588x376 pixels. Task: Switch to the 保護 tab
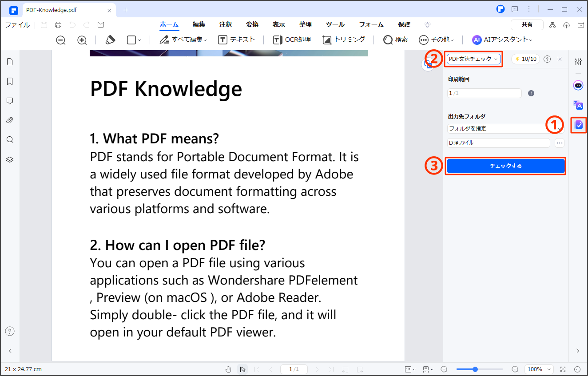[404, 25]
